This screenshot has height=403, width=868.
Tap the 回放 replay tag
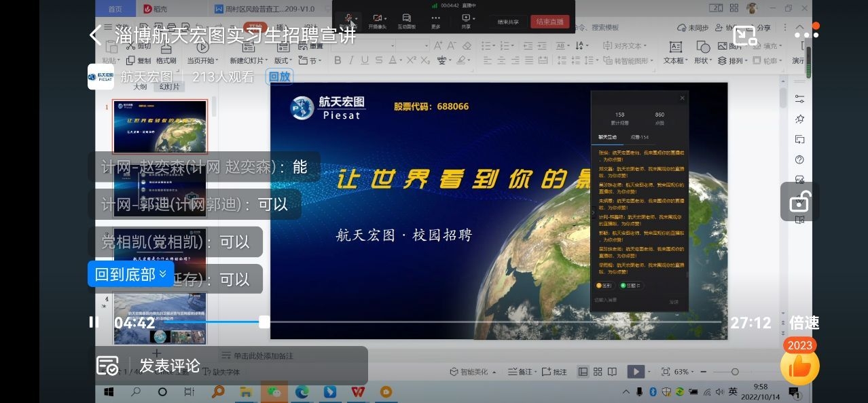(279, 77)
